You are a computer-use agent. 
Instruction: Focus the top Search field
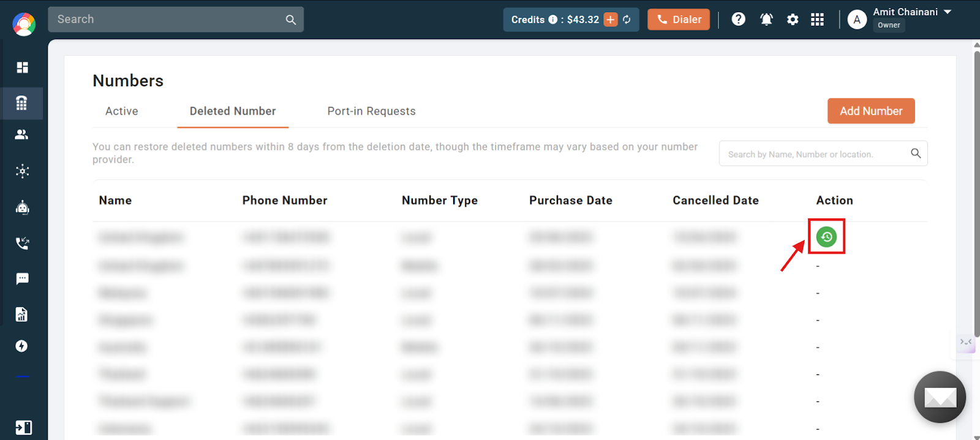[x=176, y=20]
